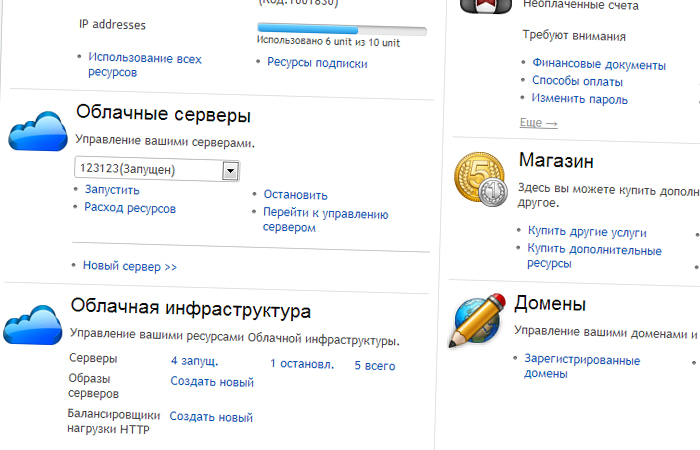Show the 5 всего servers
This screenshot has height=450, width=700.
coord(375,366)
